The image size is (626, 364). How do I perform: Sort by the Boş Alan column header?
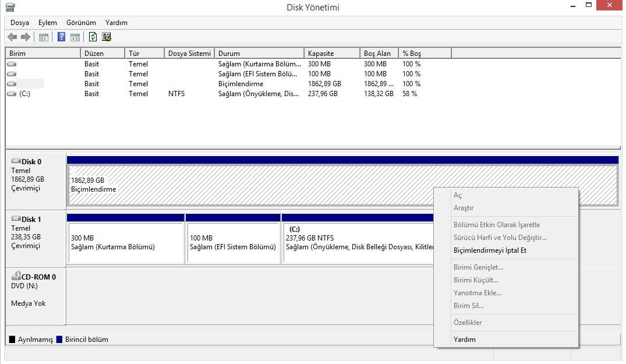[379, 53]
